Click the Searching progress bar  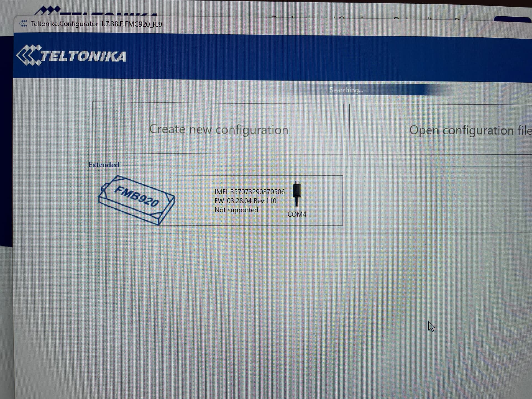tap(346, 90)
